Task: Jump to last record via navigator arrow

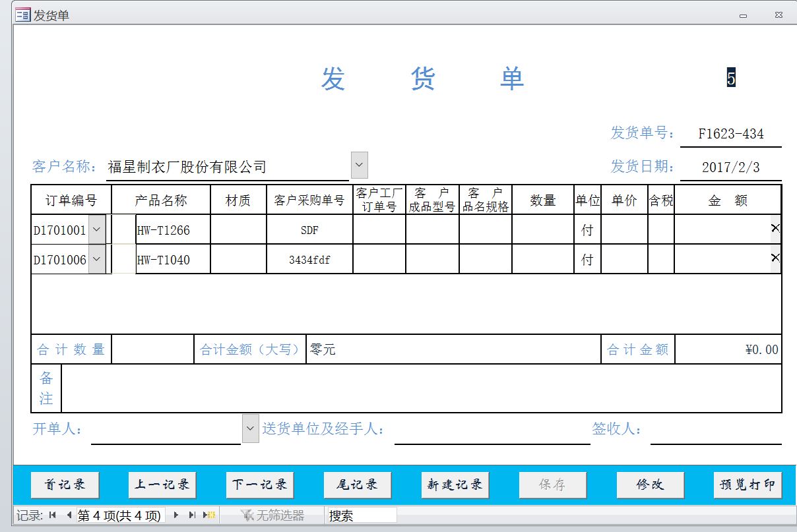Action: pos(192,516)
